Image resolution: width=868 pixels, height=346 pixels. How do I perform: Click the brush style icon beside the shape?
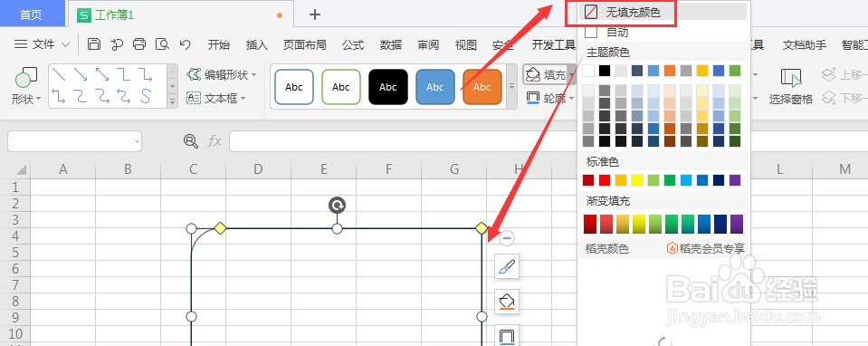pos(507,267)
